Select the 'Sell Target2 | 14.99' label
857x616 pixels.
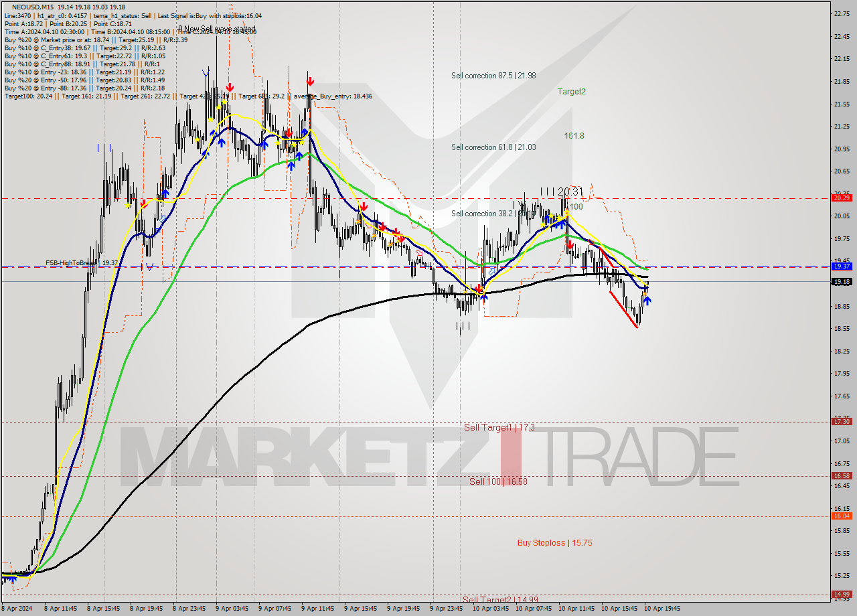[x=500, y=599]
